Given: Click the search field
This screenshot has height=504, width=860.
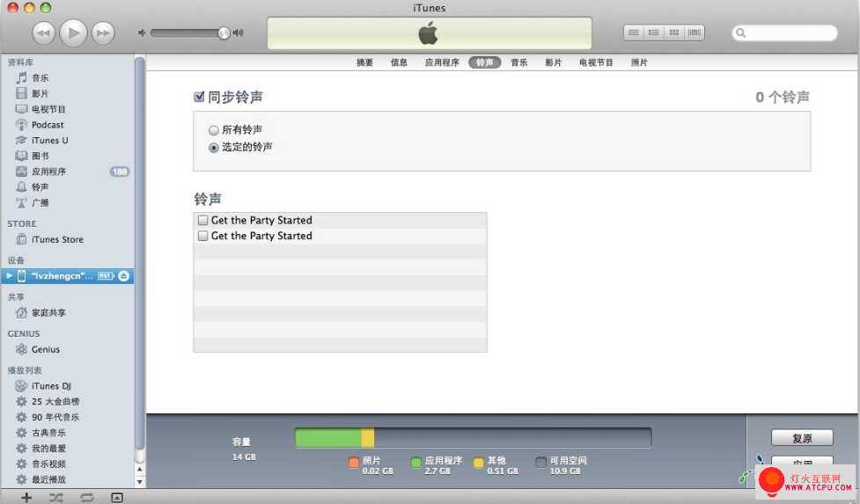Looking at the screenshot, I should 785,33.
